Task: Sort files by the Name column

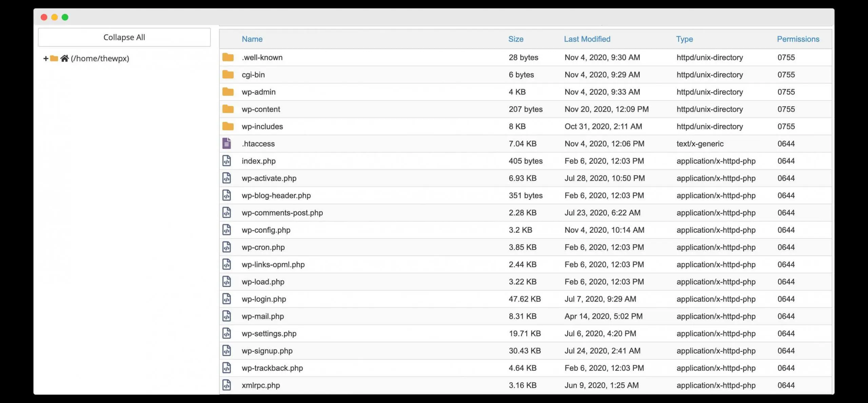Action: pyautogui.click(x=252, y=39)
